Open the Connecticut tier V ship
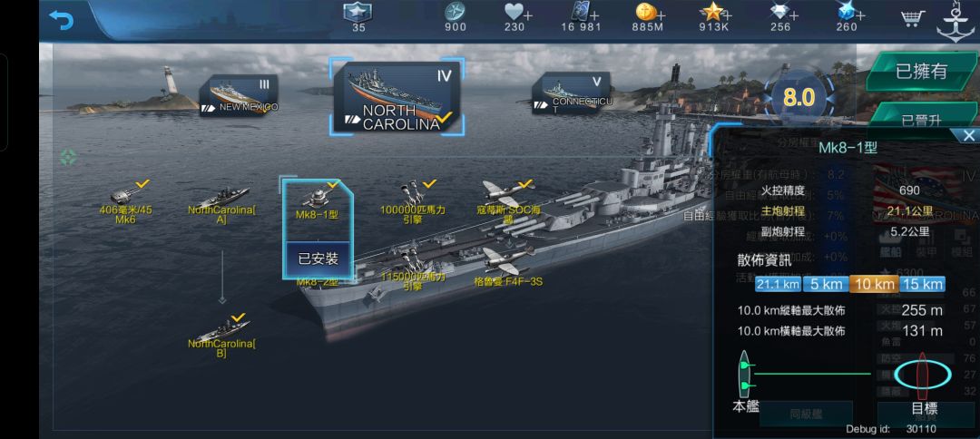Viewport: 980px width, 439px height. [572, 93]
